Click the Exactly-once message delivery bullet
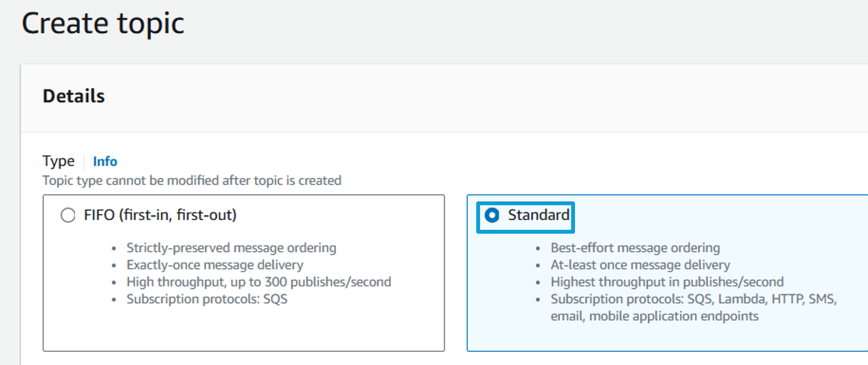 (215, 265)
